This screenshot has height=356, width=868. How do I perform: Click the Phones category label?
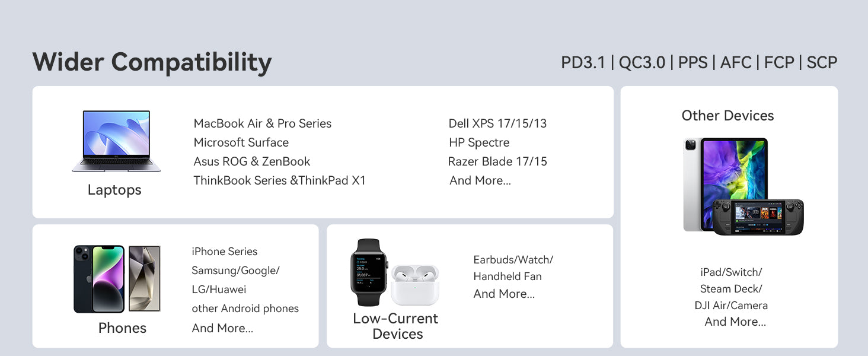click(x=122, y=328)
